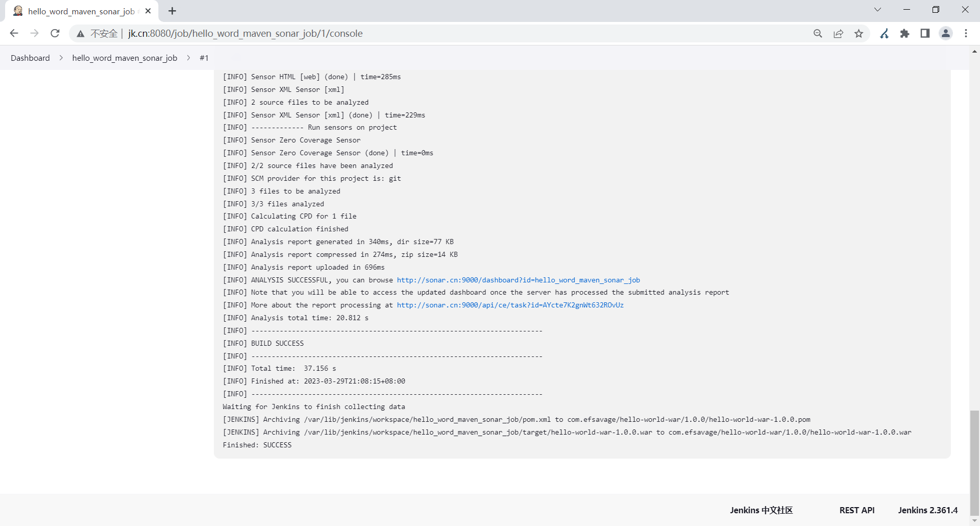Image resolution: width=980 pixels, height=526 pixels.
Task: Click the 'Finished at: 2023-03-29T21:08:15+08:00' line
Action: tap(314, 381)
